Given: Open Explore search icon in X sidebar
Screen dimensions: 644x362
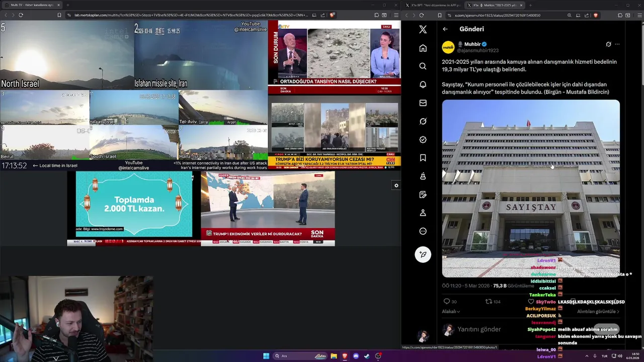Looking at the screenshot, I should [x=423, y=66].
